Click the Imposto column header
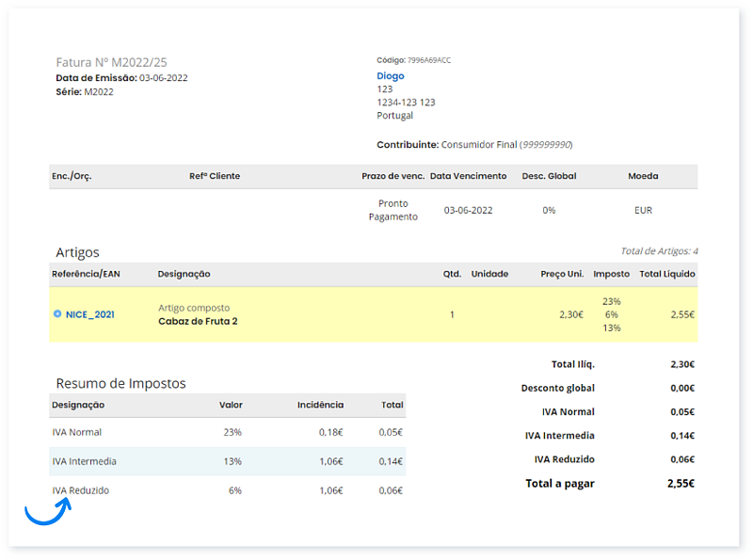The width and height of the screenshot is (753, 560). tap(611, 274)
